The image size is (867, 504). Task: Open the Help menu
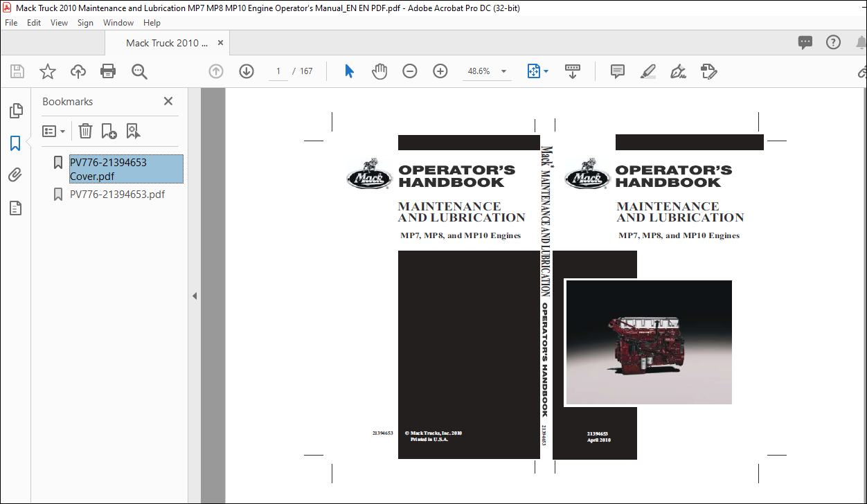coord(152,23)
